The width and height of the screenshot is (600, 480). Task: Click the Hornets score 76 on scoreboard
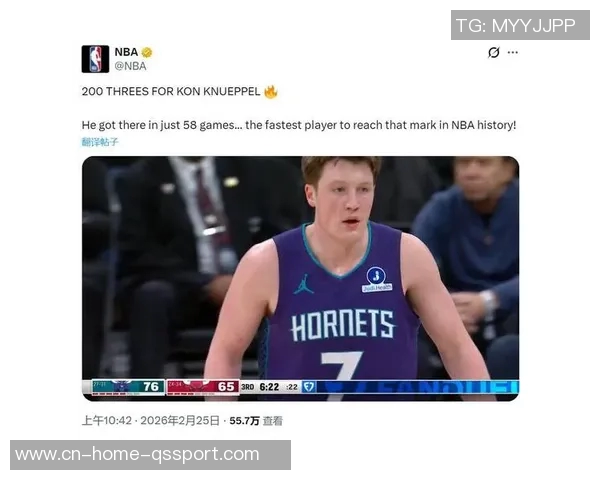click(151, 387)
